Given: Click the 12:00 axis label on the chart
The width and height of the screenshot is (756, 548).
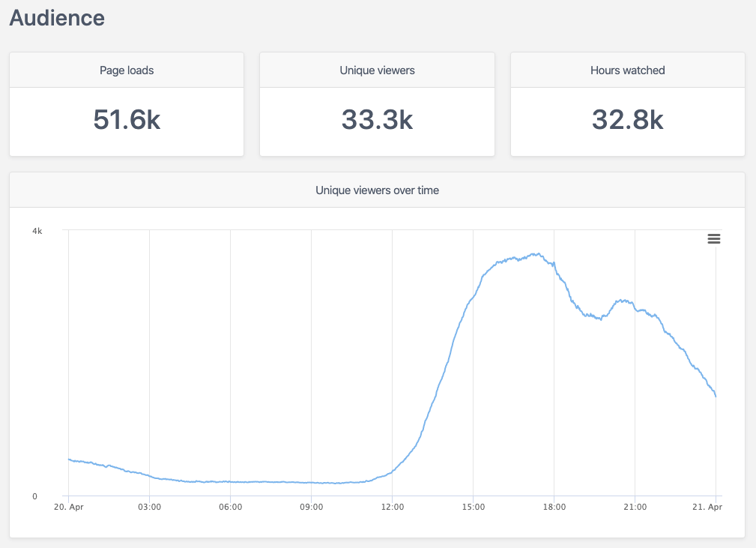Looking at the screenshot, I should tap(392, 507).
